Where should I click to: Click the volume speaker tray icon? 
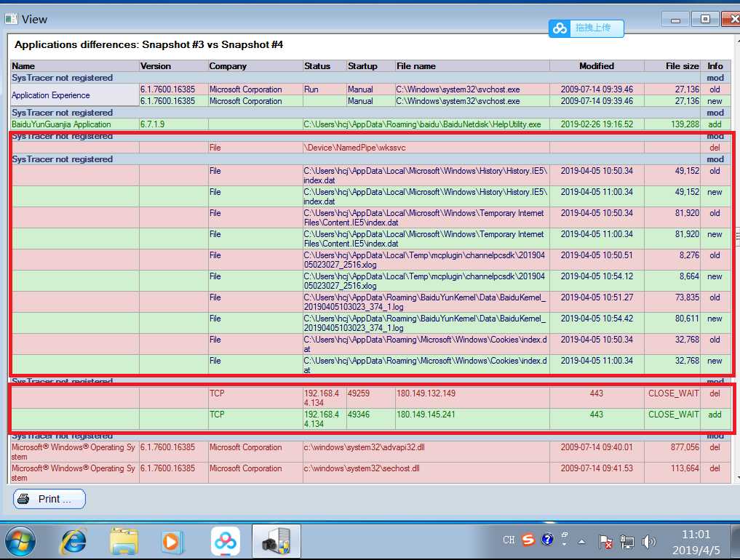[649, 542]
